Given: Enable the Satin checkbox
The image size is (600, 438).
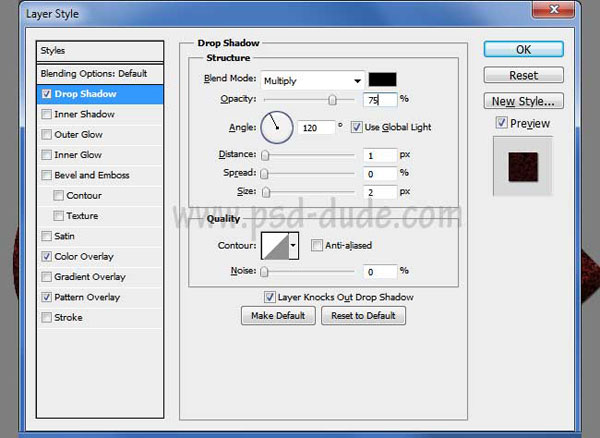Looking at the screenshot, I should pyautogui.click(x=46, y=236).
